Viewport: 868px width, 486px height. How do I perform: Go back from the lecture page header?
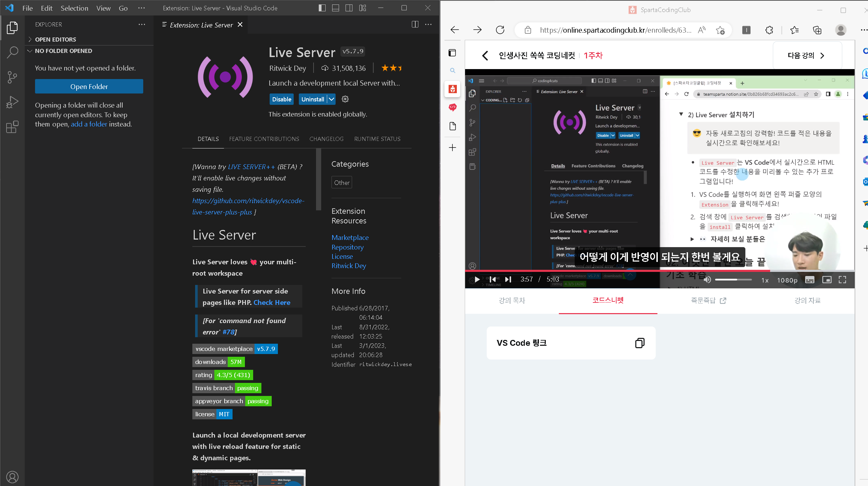pos(485,56)
